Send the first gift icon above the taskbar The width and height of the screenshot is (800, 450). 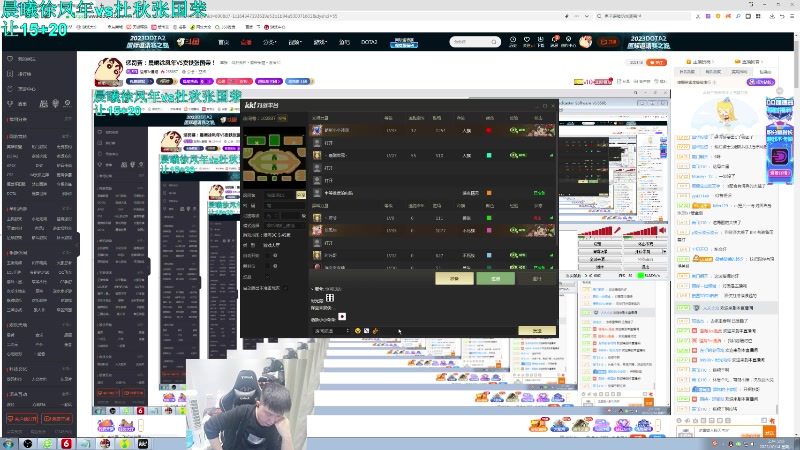click(x=106, y=425)
